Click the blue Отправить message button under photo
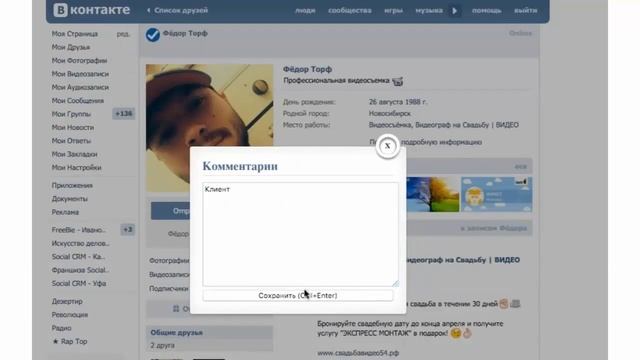 click(x=171, y=211)
